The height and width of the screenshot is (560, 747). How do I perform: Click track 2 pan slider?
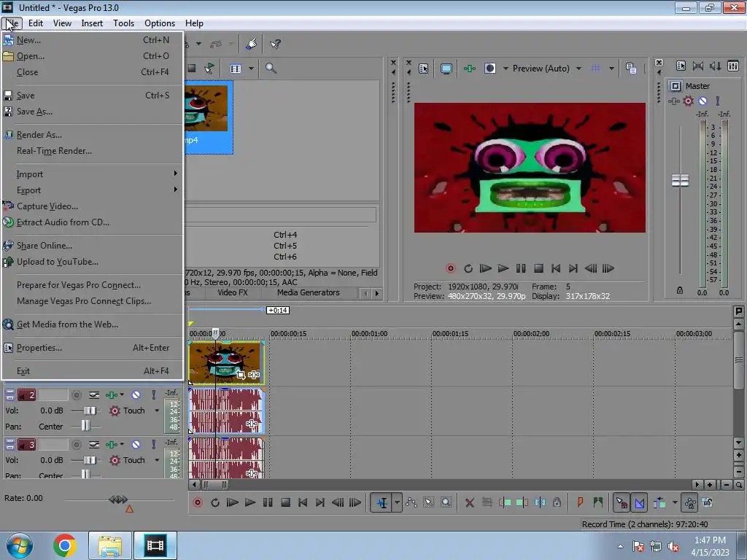86,426
